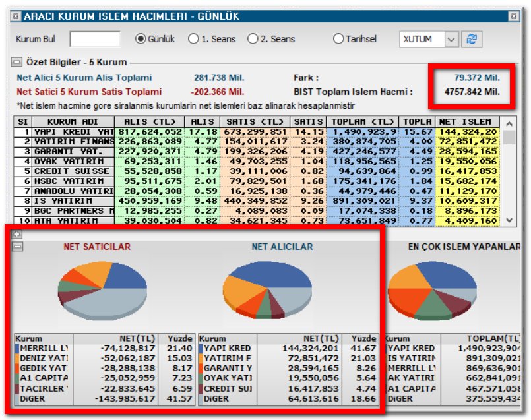Screen dimensions: 531x420
Task: Click the SI column header
Action: 23,121
